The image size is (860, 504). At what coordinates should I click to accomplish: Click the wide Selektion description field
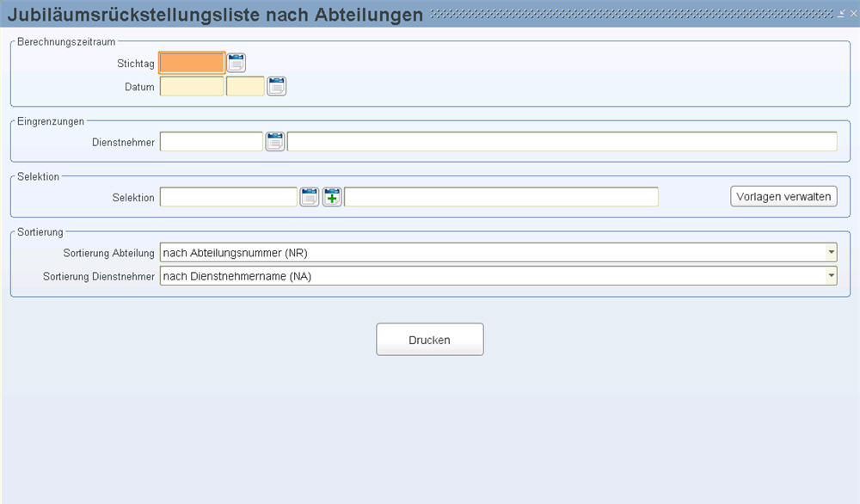pos(501,197)
